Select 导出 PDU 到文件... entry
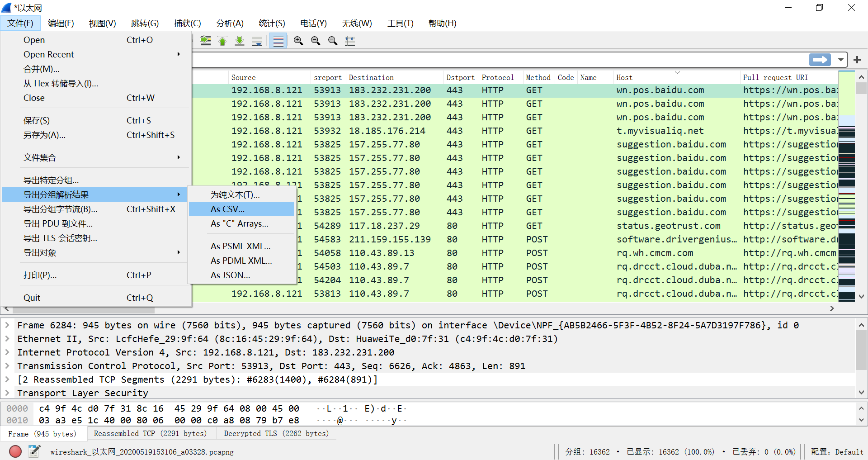868x460 pixels. point(95,223)
